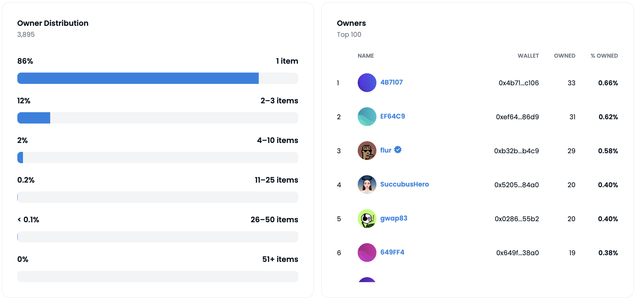Click wallet address 0x4b71...c106
This screenshot has height=303, width=644.
(519, 83)
